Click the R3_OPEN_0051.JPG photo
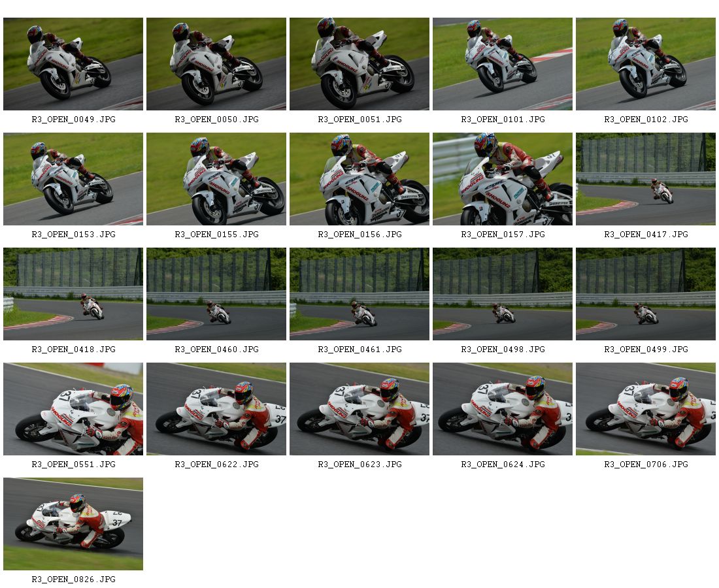The image size is (719, 588). pyautogui.click(x=359, y=64)
